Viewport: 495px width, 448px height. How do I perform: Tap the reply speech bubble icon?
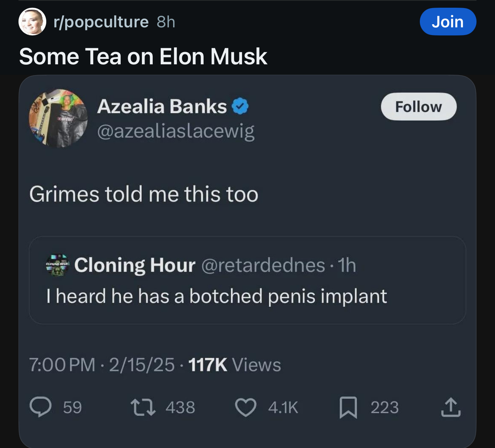tap(40, 408)
